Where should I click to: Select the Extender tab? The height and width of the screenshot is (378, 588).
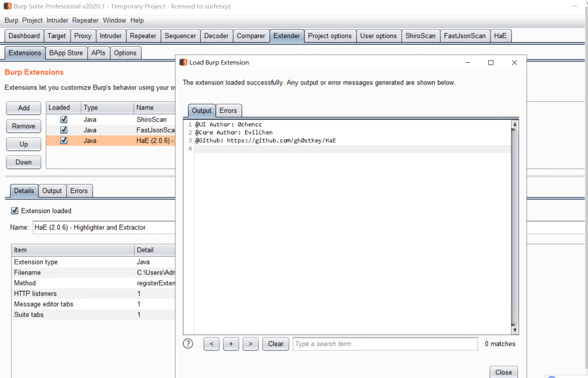coord(287,36)
